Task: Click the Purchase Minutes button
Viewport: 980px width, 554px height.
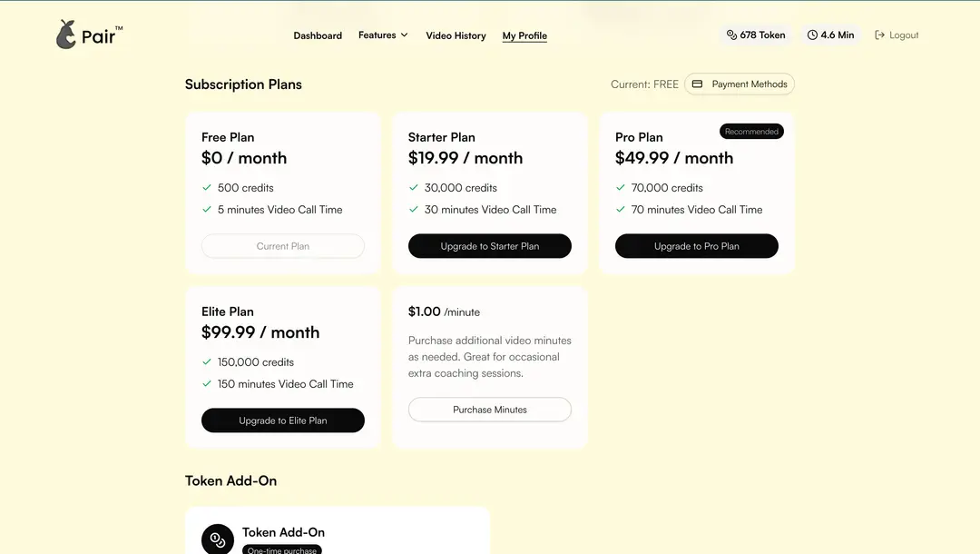Action: click(x=489, y=410)
